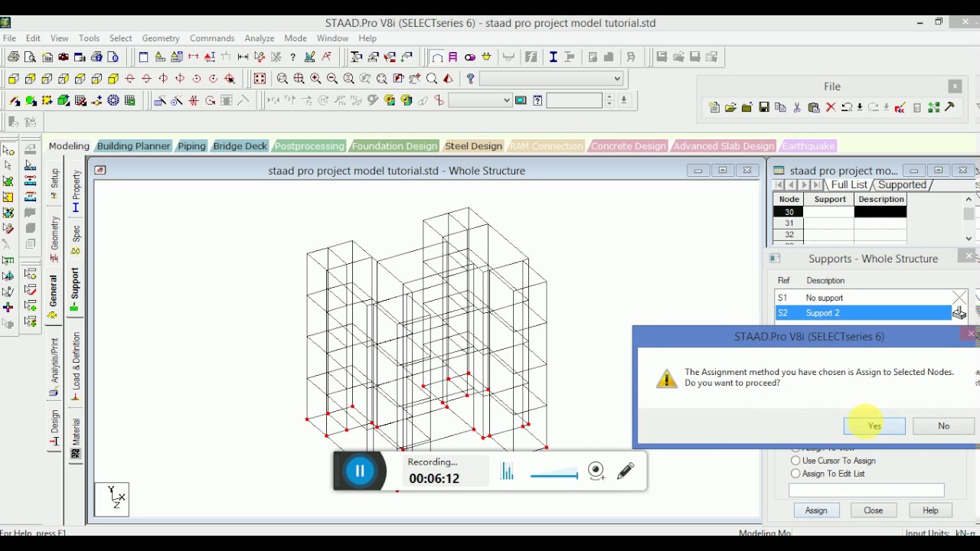This screenshot has width=980, height=551.
Task: Click the recorder microphone volume slider
Action: point(554,474)
